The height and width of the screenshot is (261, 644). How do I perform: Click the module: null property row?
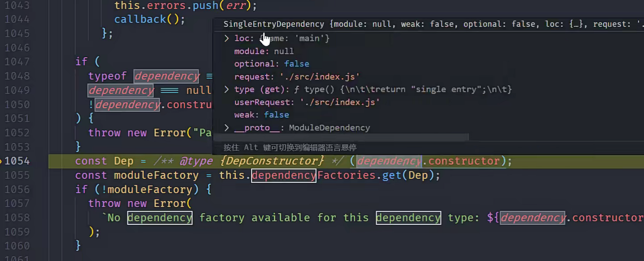264,51
